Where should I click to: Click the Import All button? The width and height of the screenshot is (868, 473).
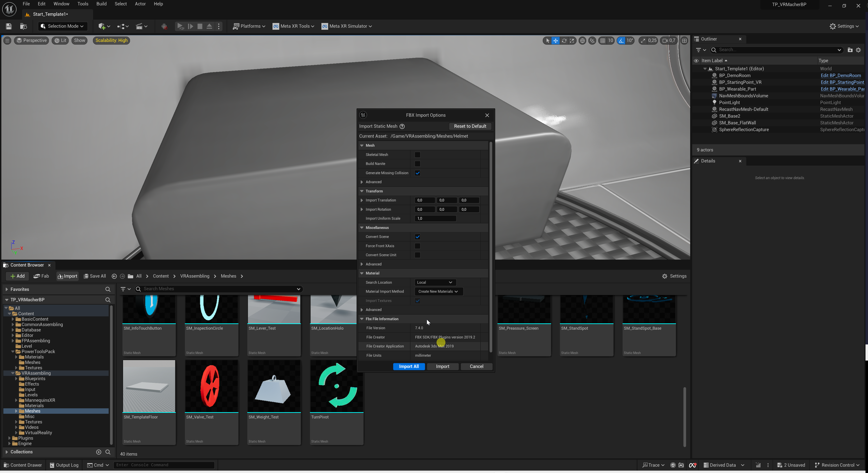[408, 367]
